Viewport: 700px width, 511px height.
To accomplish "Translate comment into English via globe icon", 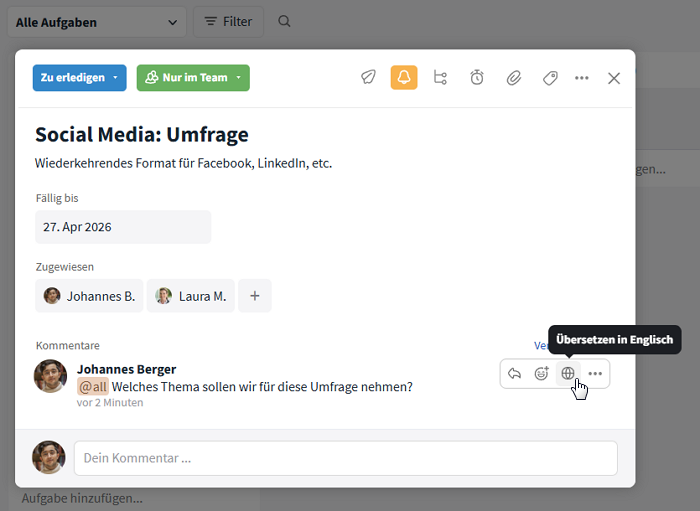I will pyautogui.click(x=568, y=373).
